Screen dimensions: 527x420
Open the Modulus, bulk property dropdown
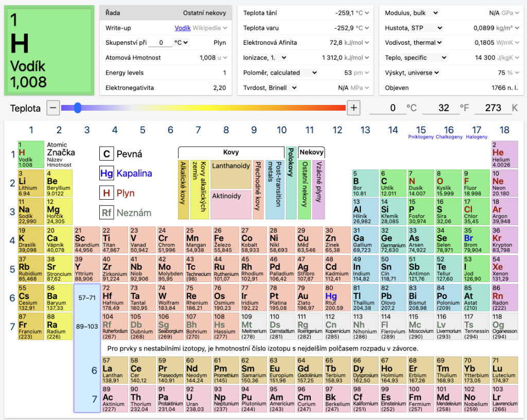(x=412, y=13)
